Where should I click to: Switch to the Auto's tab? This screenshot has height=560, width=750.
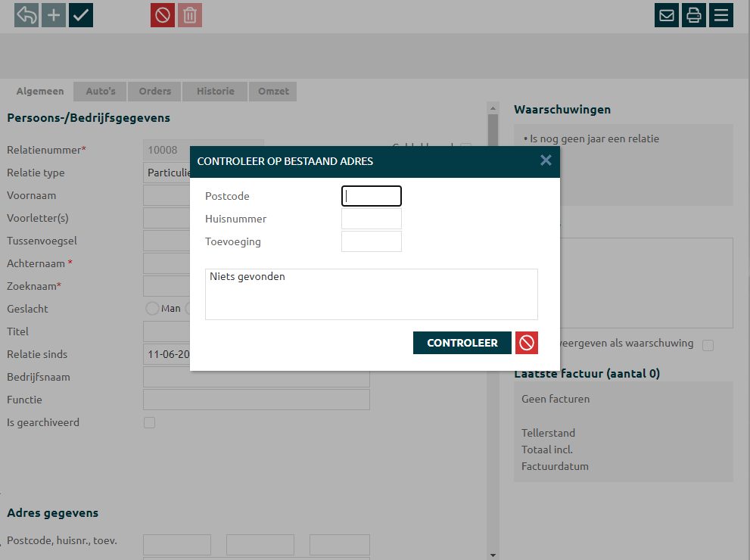[x=101, y=92]
